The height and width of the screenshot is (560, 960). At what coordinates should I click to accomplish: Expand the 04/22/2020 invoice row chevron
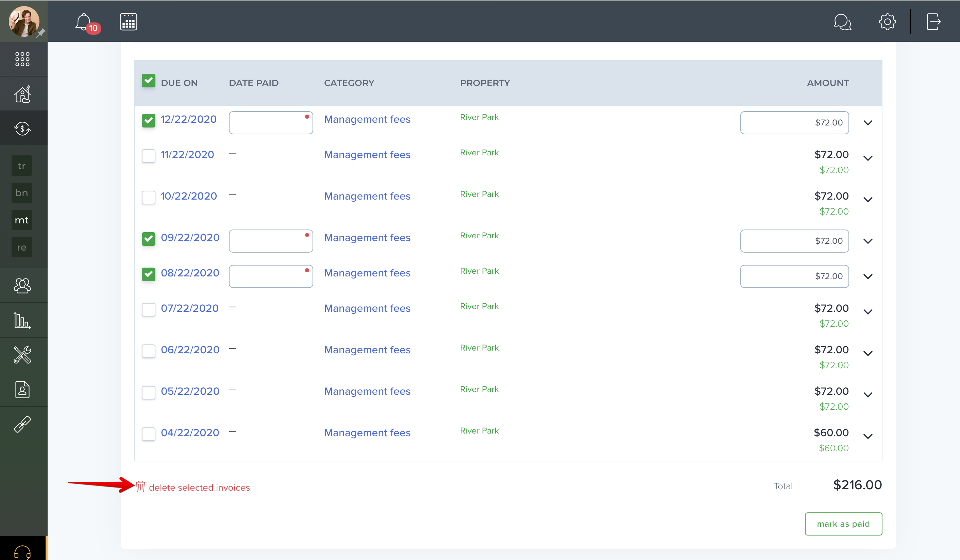(x=868, y=437)
